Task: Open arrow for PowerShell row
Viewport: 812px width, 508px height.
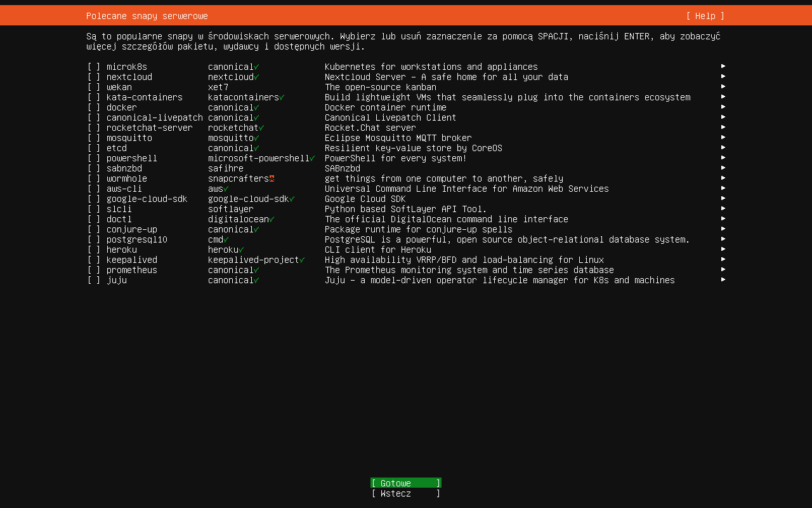Action: (723, 157)
